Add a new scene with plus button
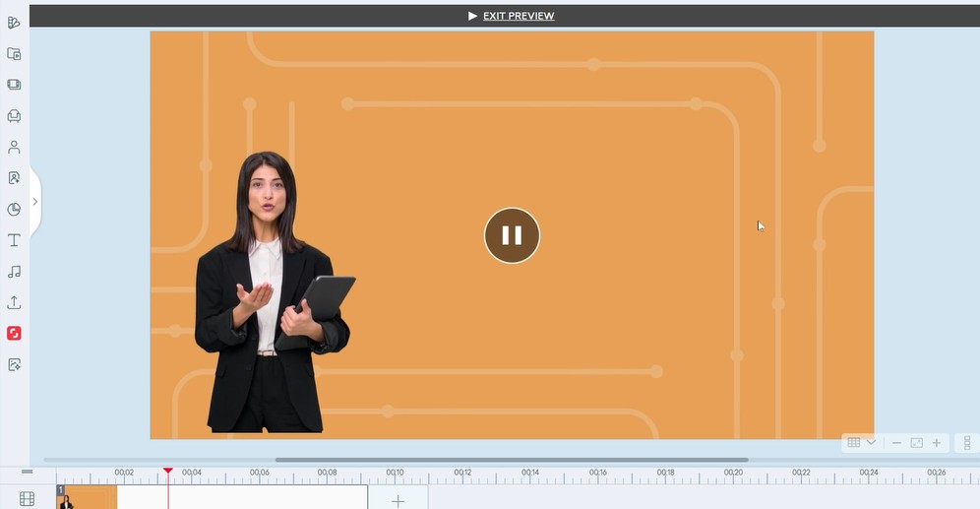The width and height of the screenshot is (980, 509). pyautogui.click(x=398, y=500)
